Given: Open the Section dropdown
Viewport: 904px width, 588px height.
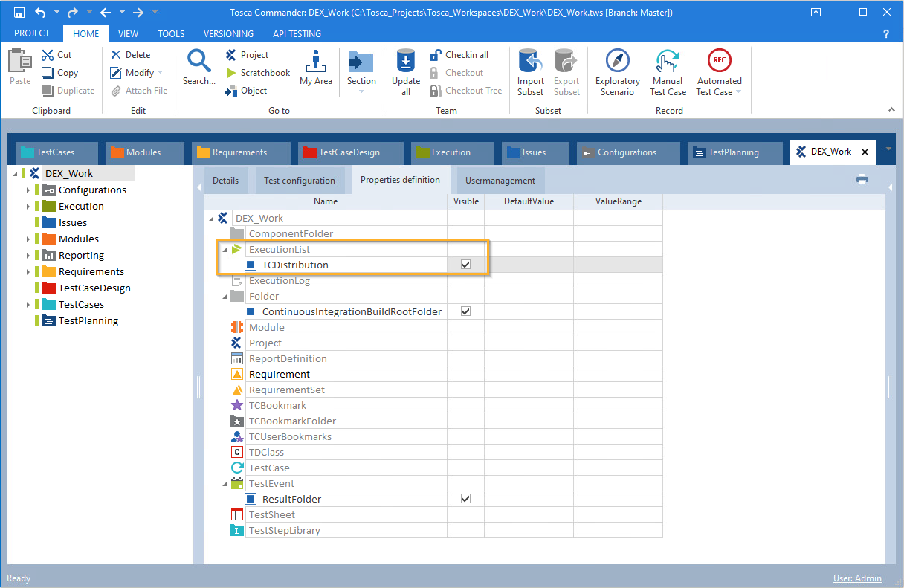Looking at the screenshot, I should click(361, 91).
